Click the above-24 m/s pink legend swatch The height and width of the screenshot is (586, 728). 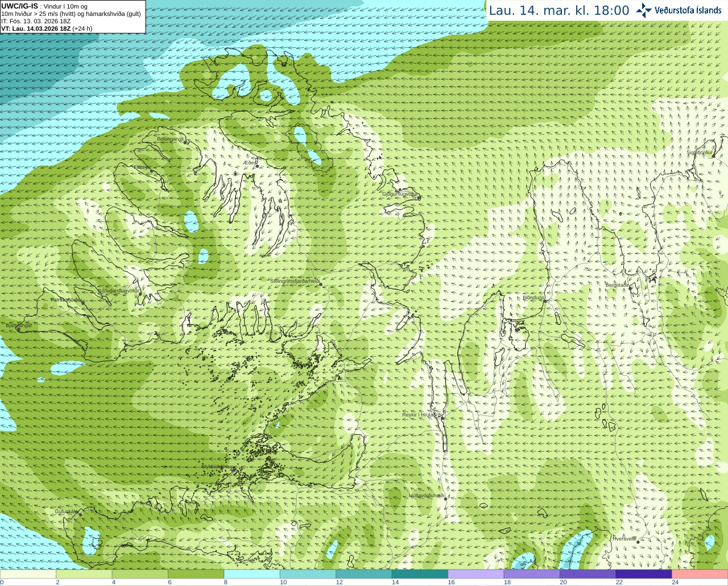click(700, 574)
